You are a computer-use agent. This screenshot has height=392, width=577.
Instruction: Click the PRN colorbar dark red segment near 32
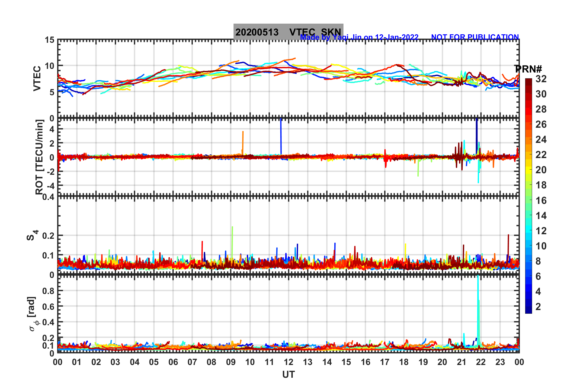[x=528, y=82]
